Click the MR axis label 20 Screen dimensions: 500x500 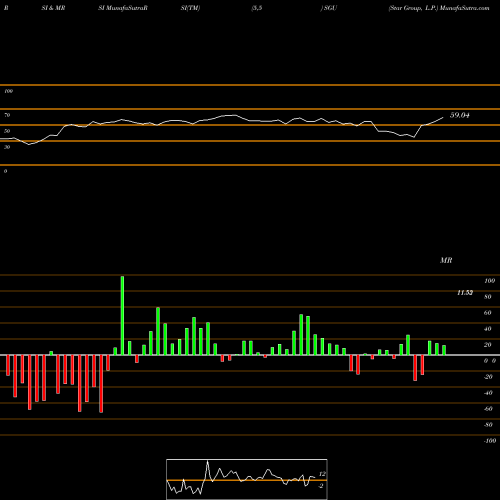pyautogui.click(x=488, y=345)
